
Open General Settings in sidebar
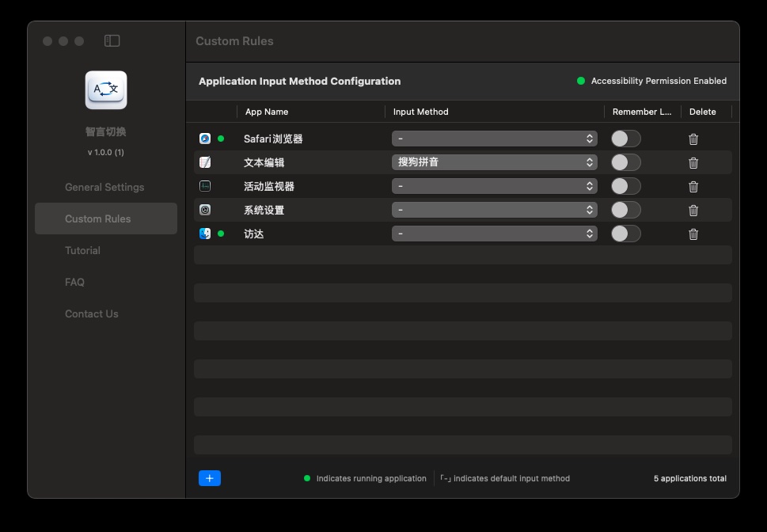tap(104, 187)
